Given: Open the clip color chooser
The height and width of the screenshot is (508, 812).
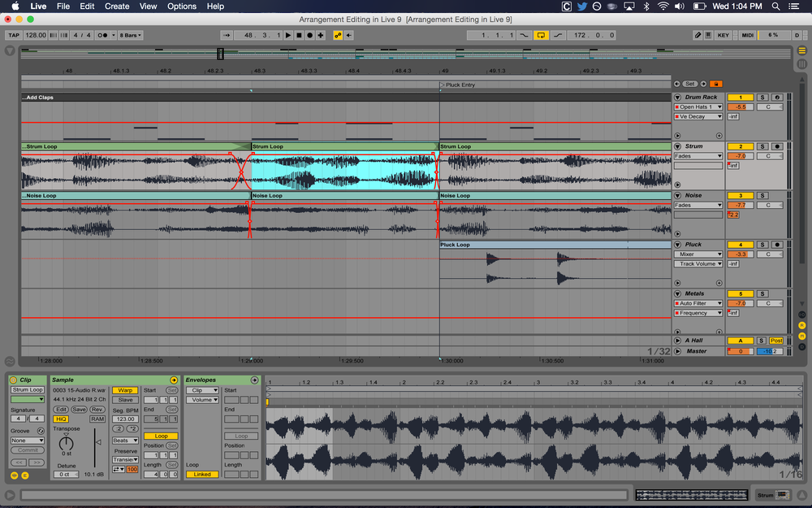Looking at the screenshot, I should tap(28, 400).
